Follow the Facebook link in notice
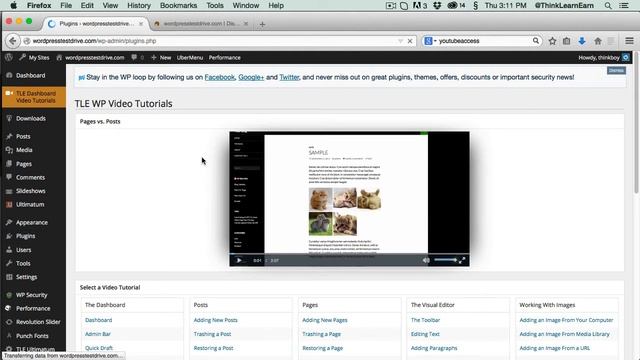 [x=220, y=77]
